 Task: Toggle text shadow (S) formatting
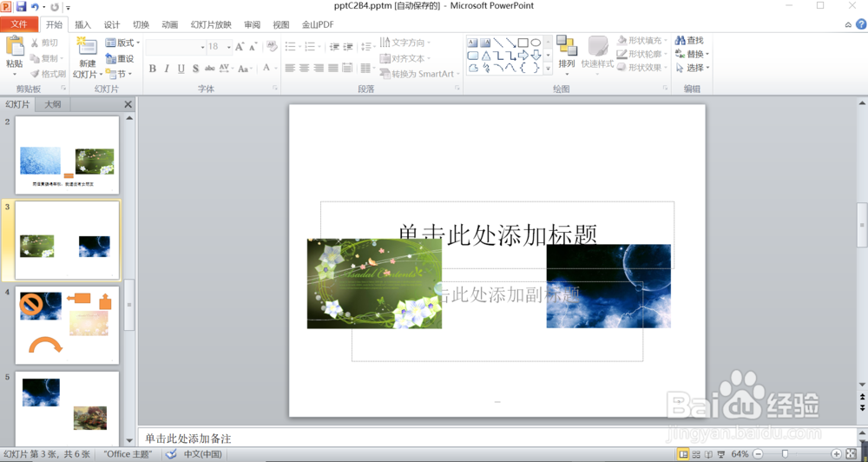coord(195,69)
